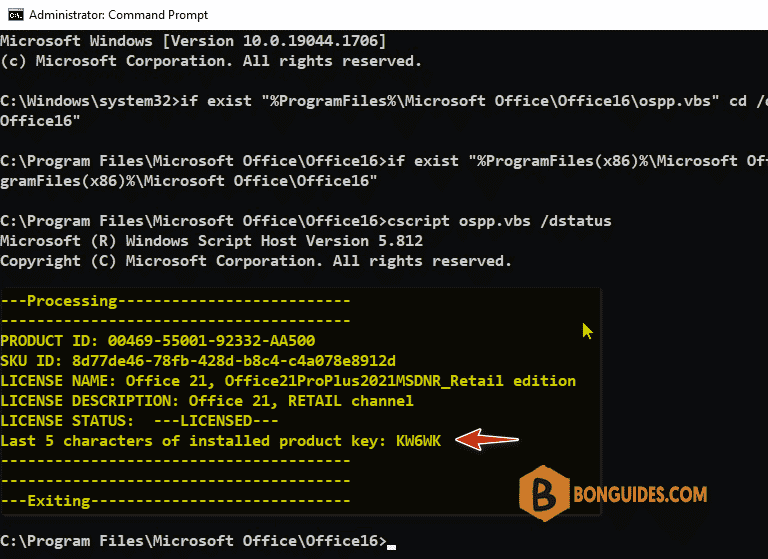Click the ---Exiting--- footer line

click(x=175, y=501)
